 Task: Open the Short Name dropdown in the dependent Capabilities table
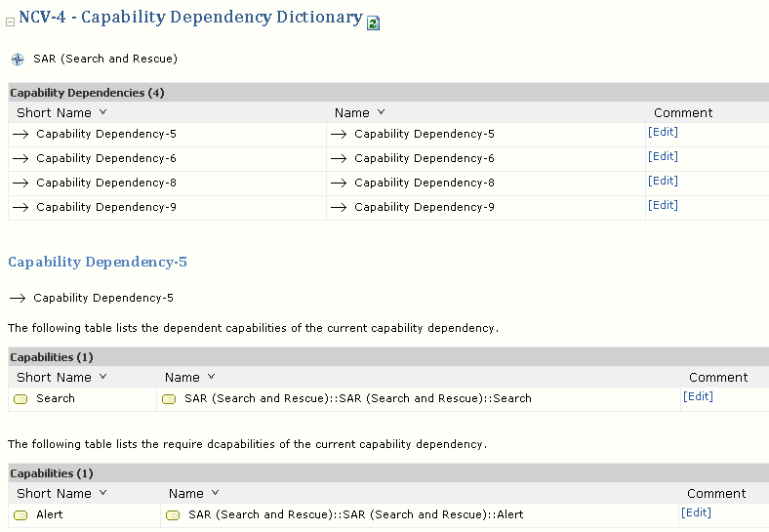coord(103,378)
